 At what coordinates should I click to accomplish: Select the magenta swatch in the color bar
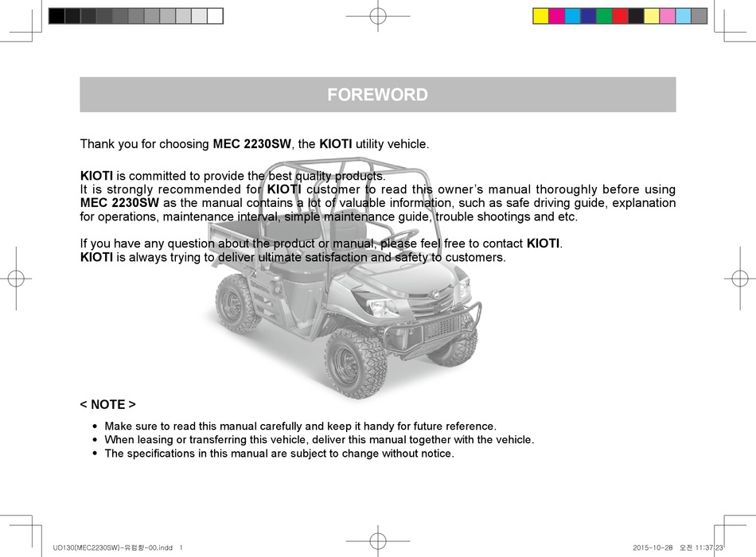click(557, 16)
